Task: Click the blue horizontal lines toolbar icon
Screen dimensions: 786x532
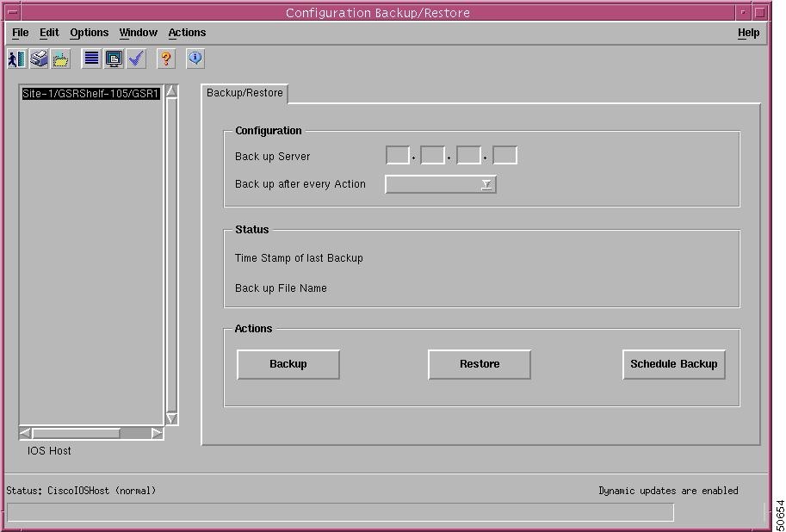Action: click(91, 59)
